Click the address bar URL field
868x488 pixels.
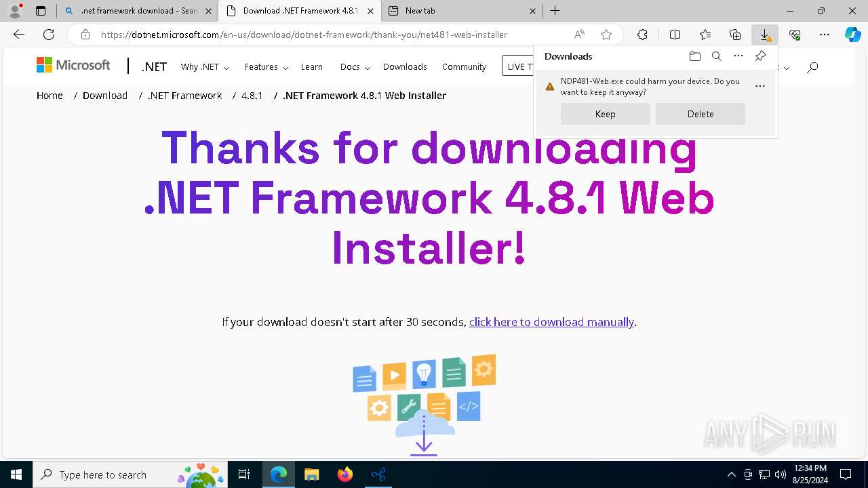(x=304, y=35)
